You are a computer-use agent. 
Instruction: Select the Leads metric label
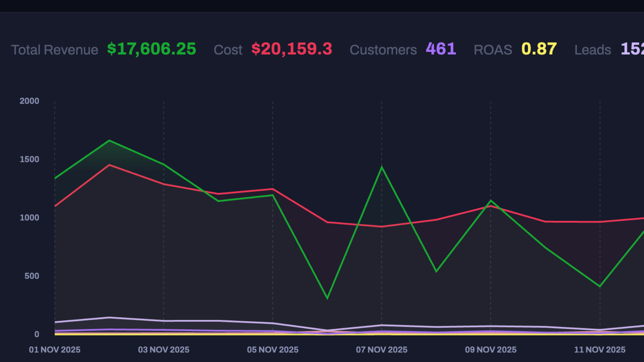point(593,50)
